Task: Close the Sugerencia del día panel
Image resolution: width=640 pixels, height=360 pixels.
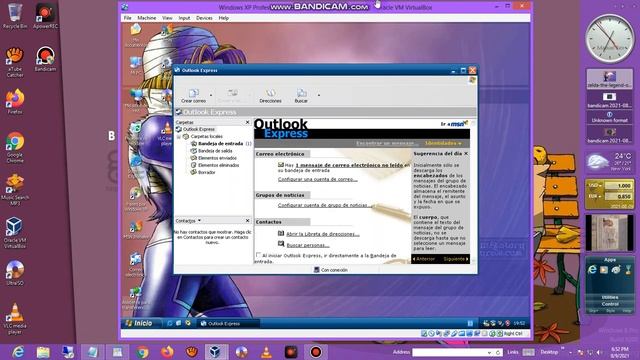Action: coord(466,153)
